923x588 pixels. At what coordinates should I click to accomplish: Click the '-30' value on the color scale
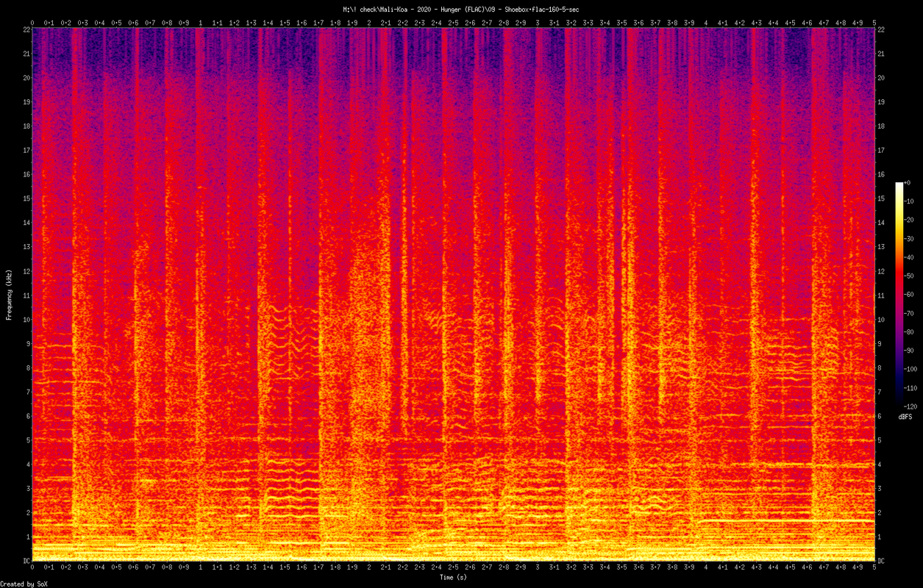click(x=910, y=239)
